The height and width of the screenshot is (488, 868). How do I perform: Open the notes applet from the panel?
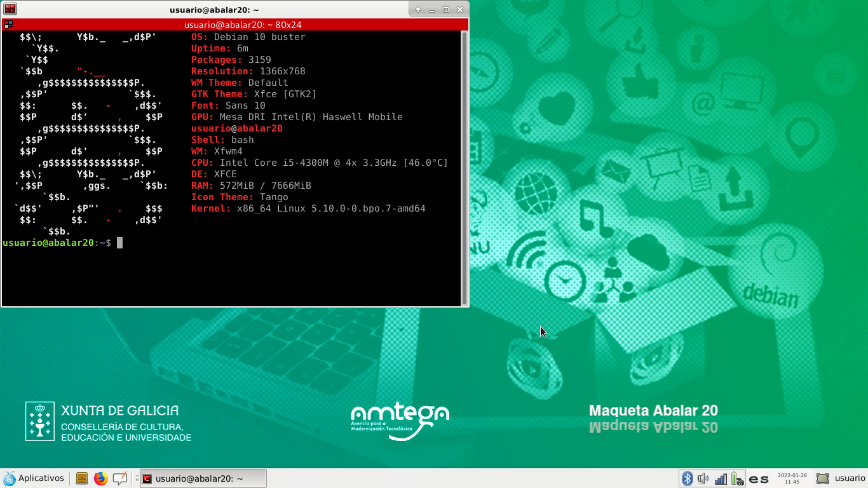pyautogui.click(x=121, y=478)
